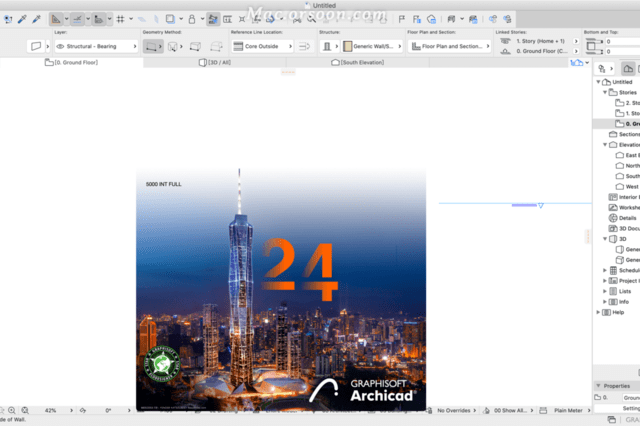This screenshot has height=426, width=640.
Task: Expand the Help item in Navigator
Action: coord(598,312)
